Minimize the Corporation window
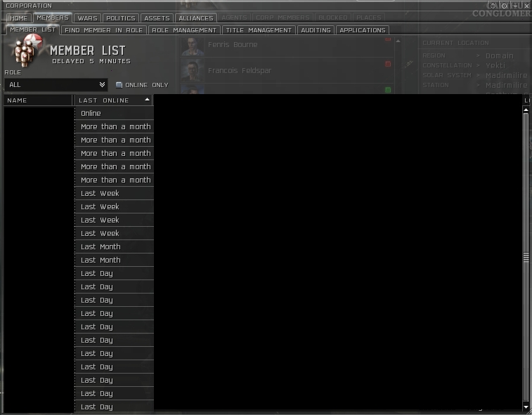The image size is (532, 415). point(515,6)
